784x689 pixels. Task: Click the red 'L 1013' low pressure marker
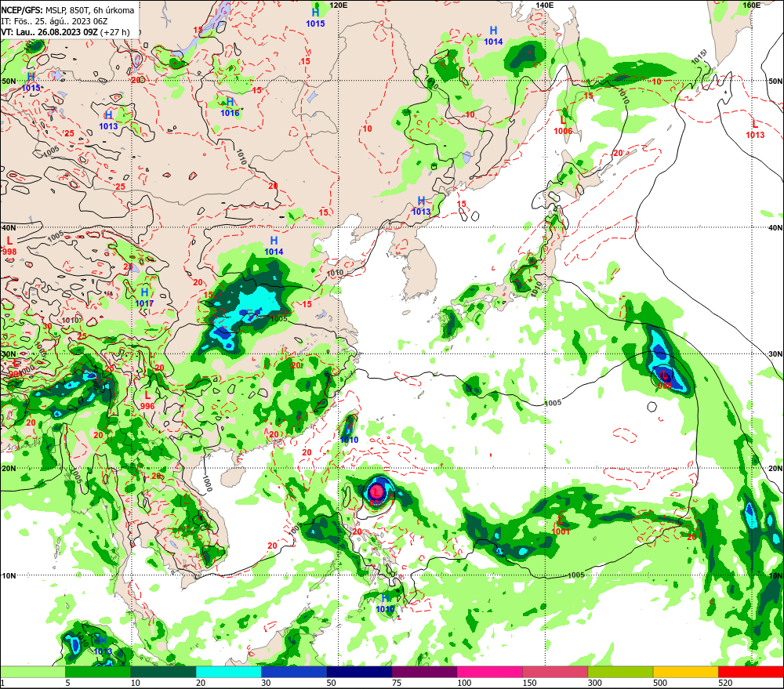pos(755,129)
